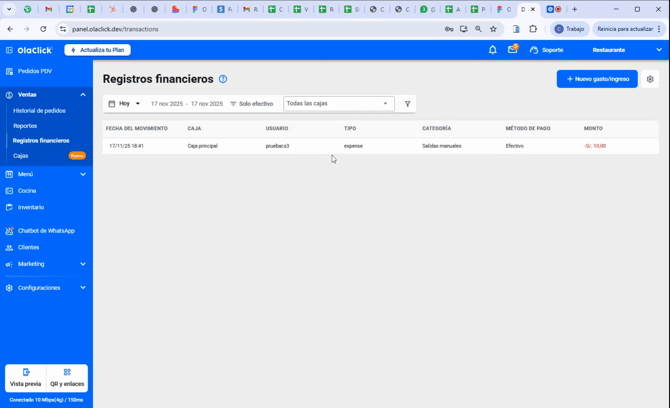Reload the page with browser refresh icon
This screenshot has height=408, width=670.
pyautogui.click(x=43, y=29)
